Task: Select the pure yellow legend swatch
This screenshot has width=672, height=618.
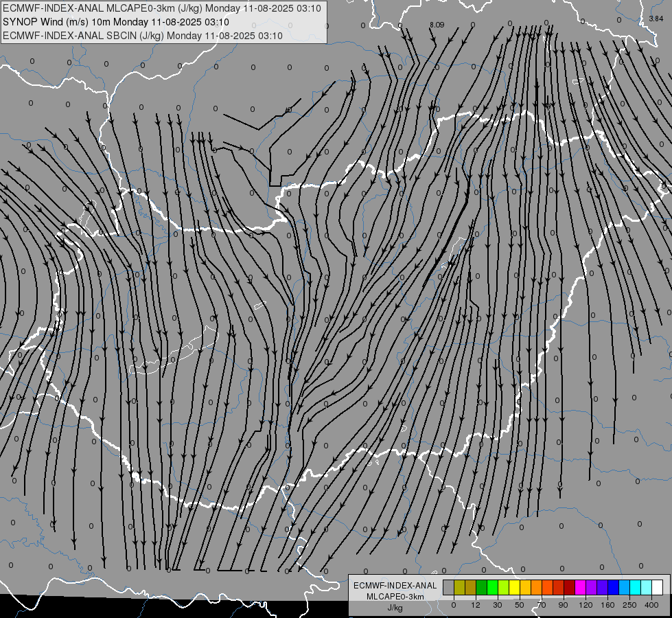Action: pyautogui.click(x=514, y=587)
